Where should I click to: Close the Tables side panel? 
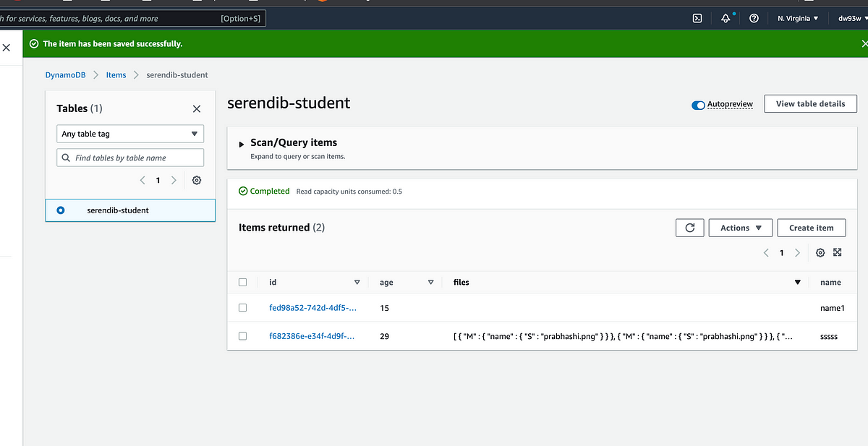(x=197, y=108)
